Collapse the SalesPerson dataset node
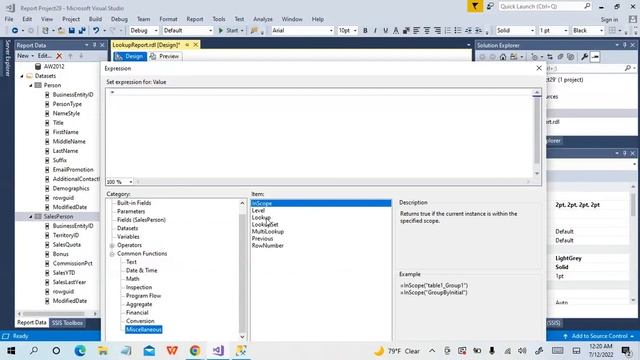Viewport: 640px width, 360px height. tap(31, 217)
